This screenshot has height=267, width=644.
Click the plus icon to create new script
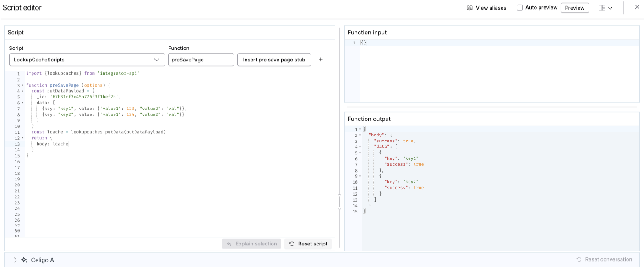[321, 60]
